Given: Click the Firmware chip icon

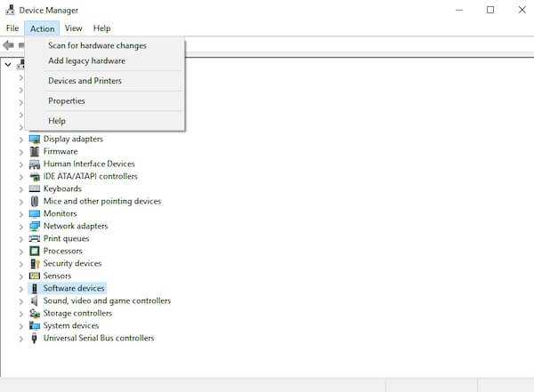Looking at the screenshot, I should 35,151.
